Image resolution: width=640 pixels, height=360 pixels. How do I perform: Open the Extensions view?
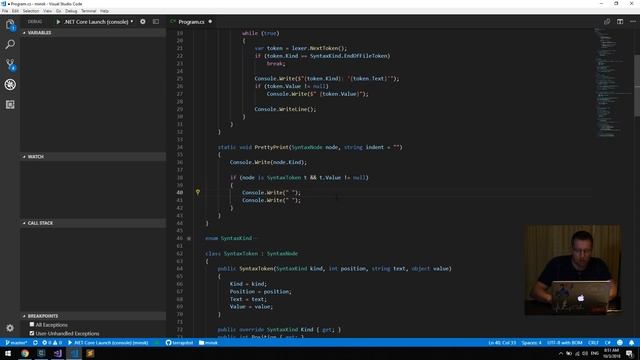(x=10, y=104)
